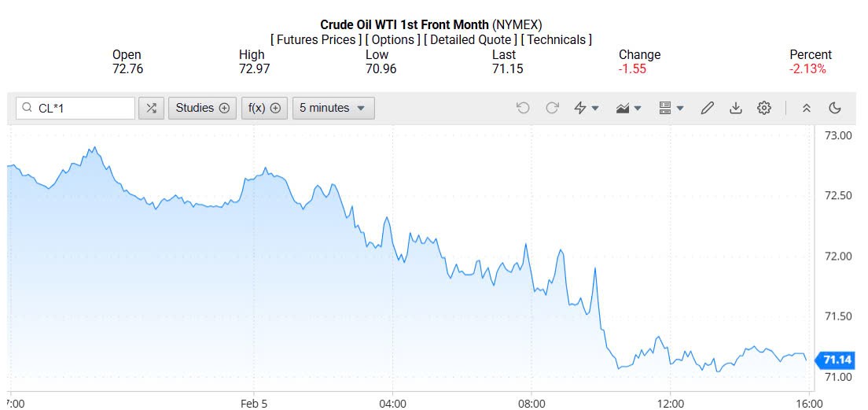868x410 pixels.
Task: Open the pencil drawing tool
Action: [707, 108]
